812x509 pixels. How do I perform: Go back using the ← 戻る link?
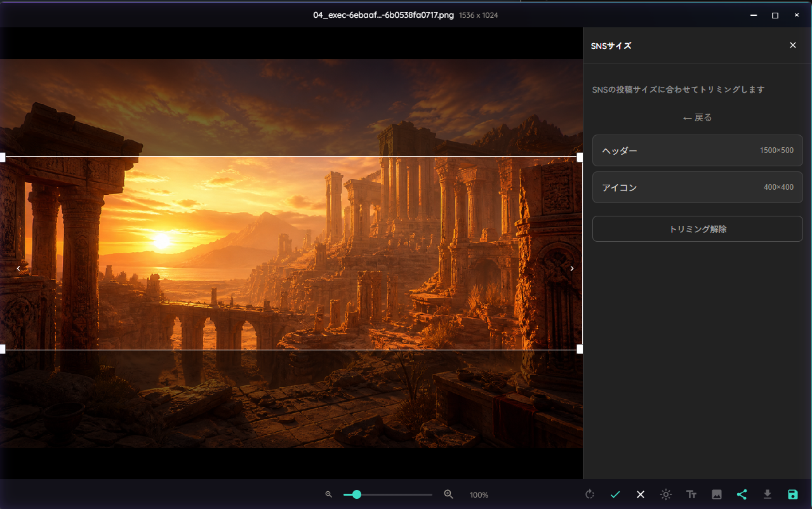point(698,117)
